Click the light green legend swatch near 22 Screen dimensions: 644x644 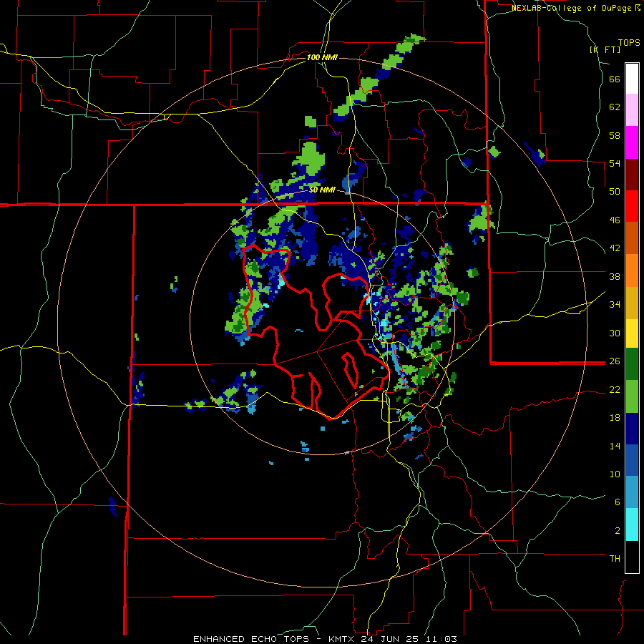pyautogui.click(x=632, y=396)
